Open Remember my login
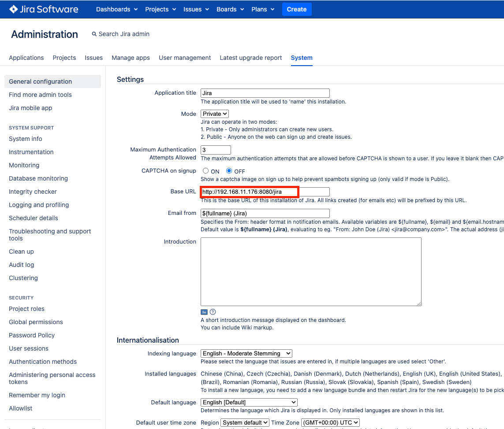The image size is (504, 429). click(37, 395)
